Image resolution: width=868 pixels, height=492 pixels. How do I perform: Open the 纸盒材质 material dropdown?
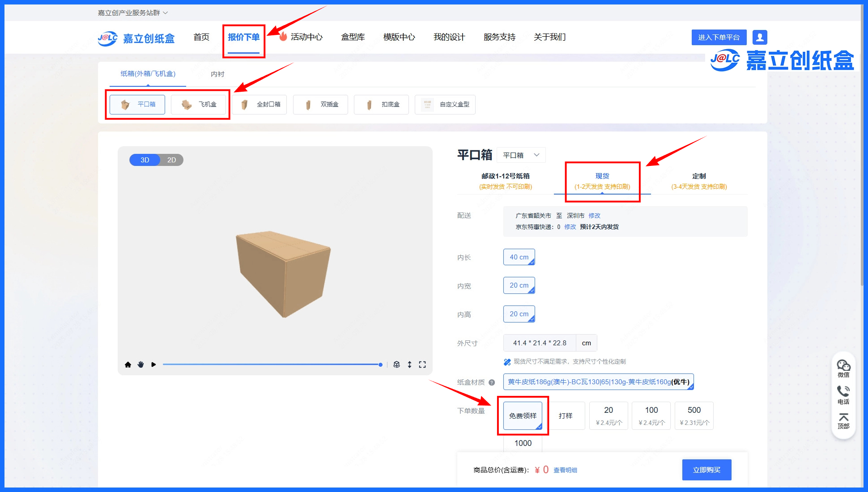598,382
